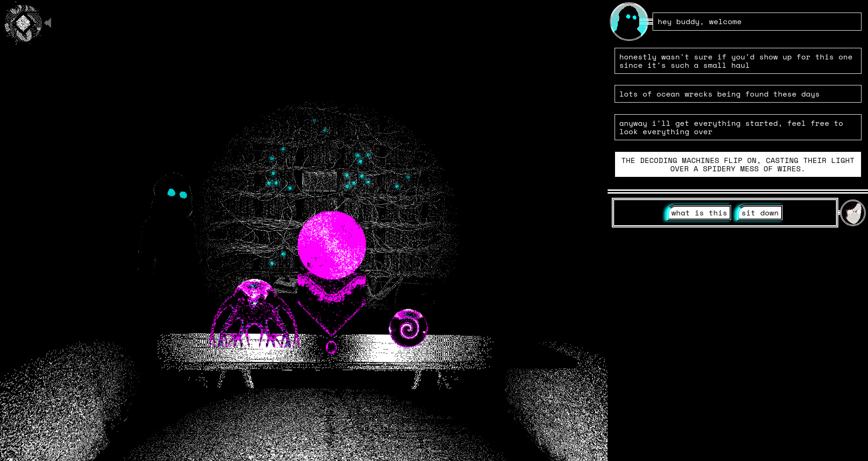
Task: Inspect the large magenta sphere
Action: [331, 244]
